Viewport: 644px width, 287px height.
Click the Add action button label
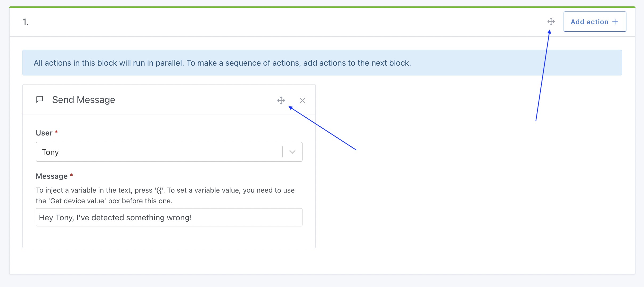point(589,22)
